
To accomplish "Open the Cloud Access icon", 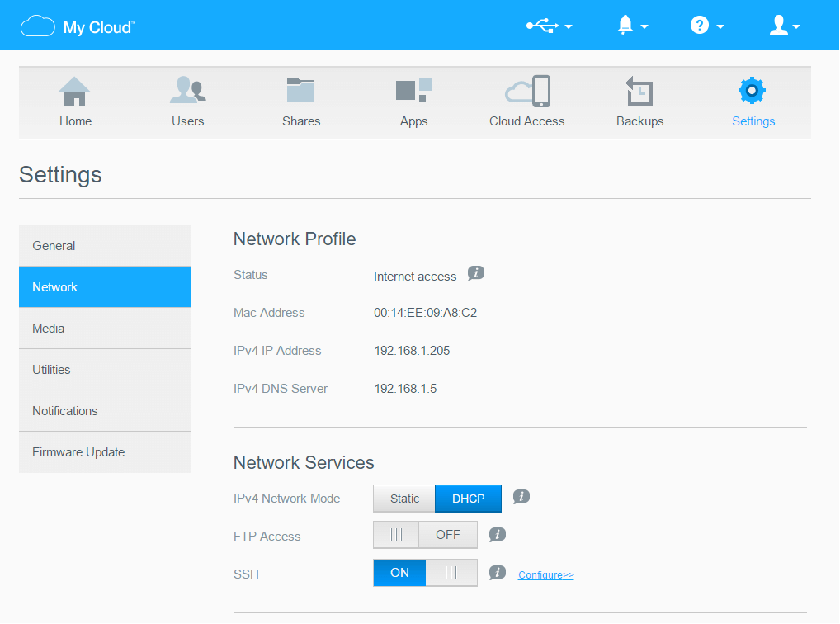I will 527,92.
